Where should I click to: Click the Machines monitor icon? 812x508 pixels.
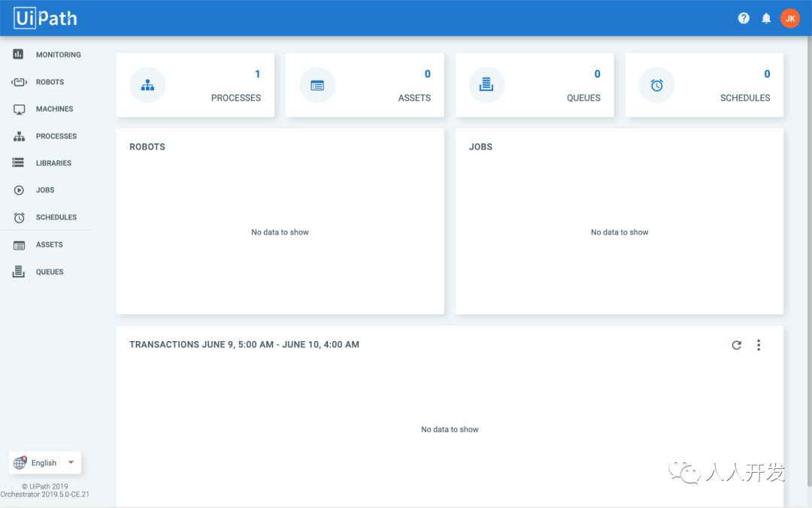point(19,109)
